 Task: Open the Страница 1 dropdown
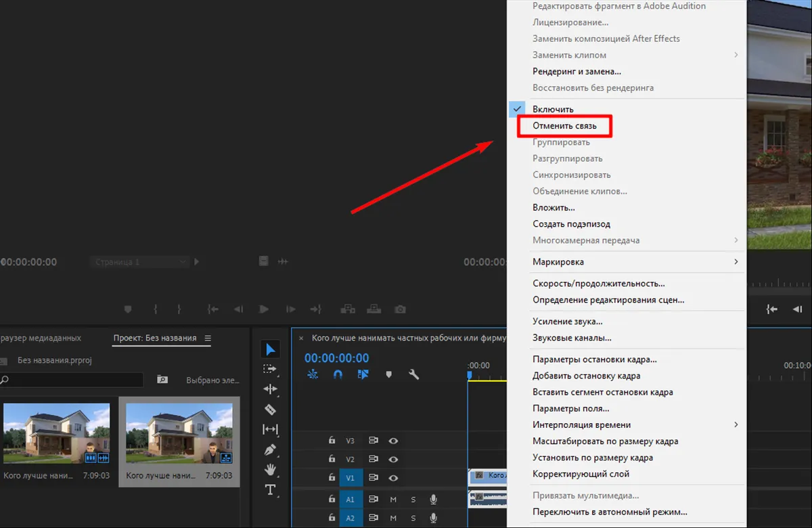tap(140, 261)
